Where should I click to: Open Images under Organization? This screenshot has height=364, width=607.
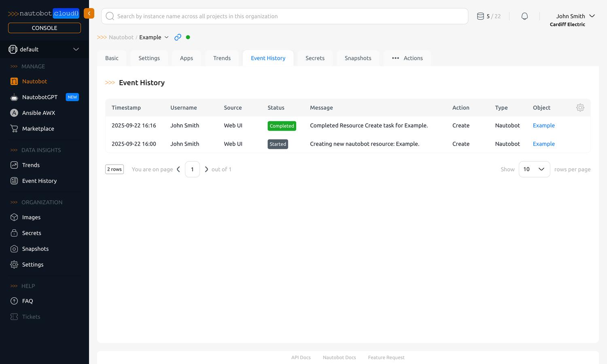pos(31,217)
